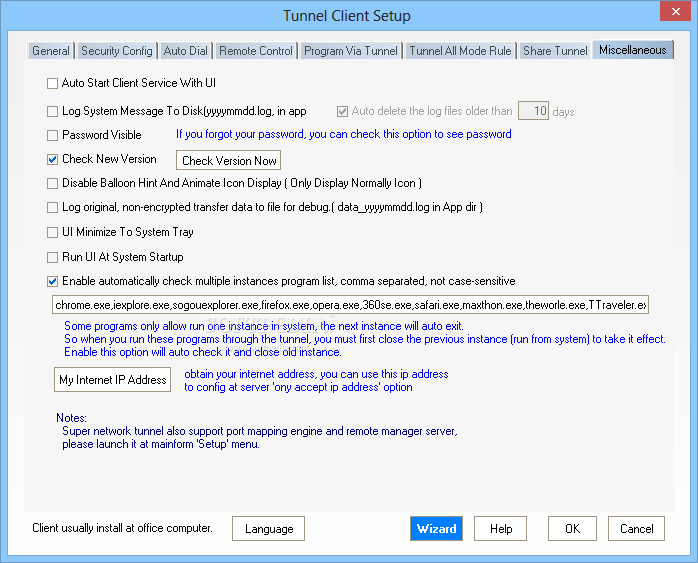Click the 'please launch it at mainform' line
The height and width of the screenshot is (563, 698).
pyautogui.click(x=161, y=444)
